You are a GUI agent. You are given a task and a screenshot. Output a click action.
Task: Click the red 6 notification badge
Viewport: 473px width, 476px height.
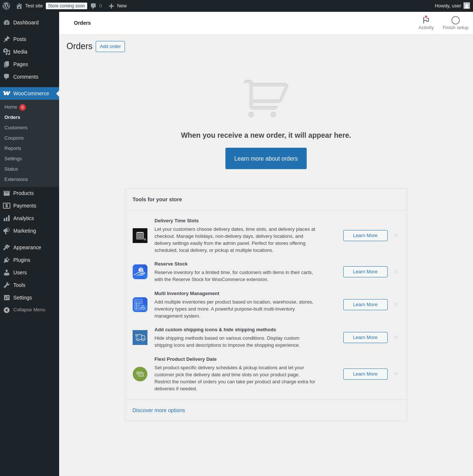(23, 107)
